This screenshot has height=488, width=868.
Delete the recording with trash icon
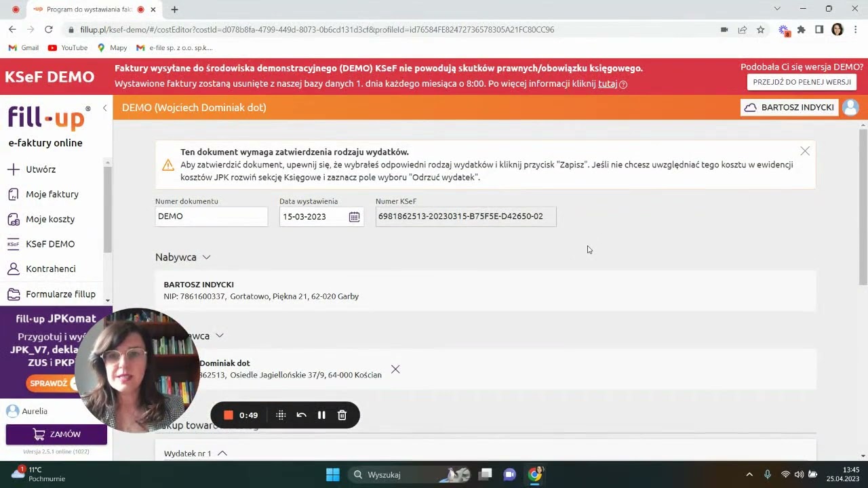click(342, 415)
